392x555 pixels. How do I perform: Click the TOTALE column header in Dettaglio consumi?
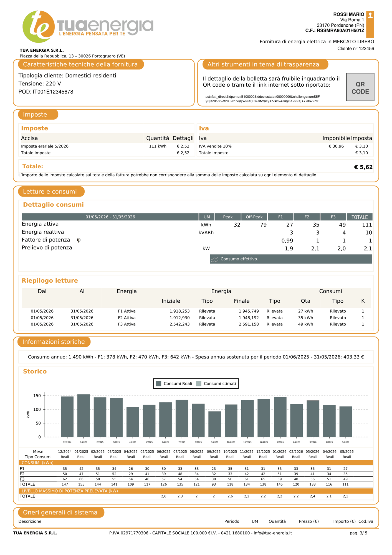click(360, 217)
